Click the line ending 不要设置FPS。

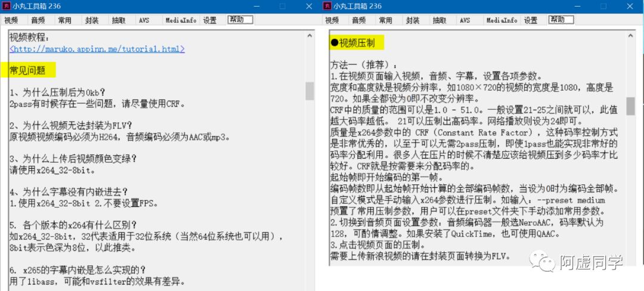84,203
